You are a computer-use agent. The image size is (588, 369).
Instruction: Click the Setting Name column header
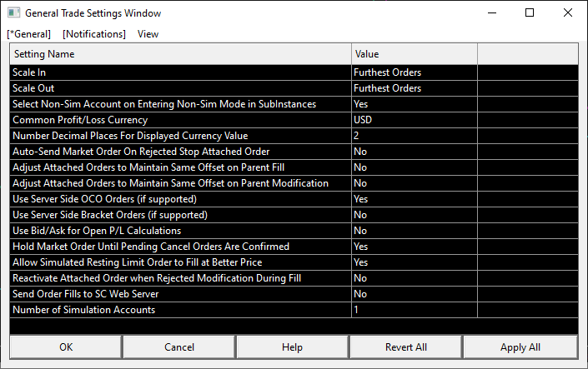tap(179, 54)
